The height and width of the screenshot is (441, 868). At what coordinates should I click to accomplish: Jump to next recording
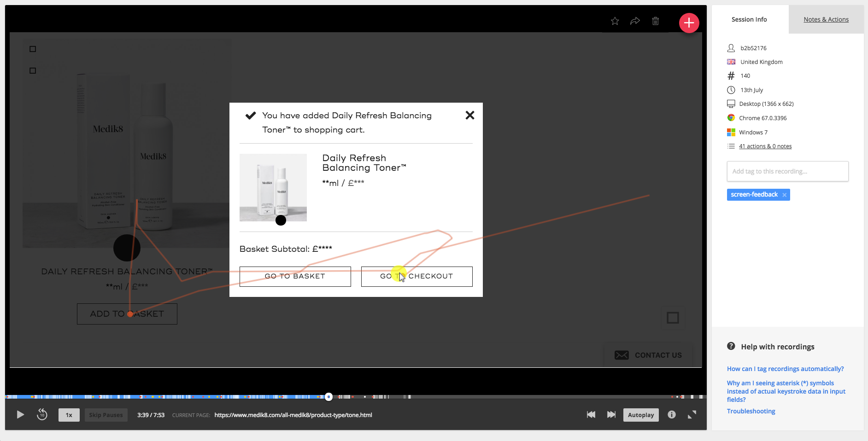(611, 415)
